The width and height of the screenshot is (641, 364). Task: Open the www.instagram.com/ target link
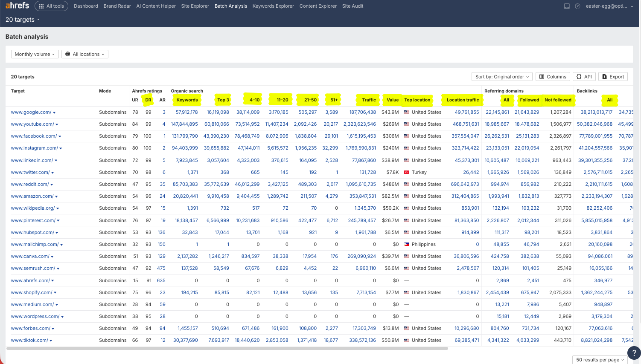[x=35, y=148]
